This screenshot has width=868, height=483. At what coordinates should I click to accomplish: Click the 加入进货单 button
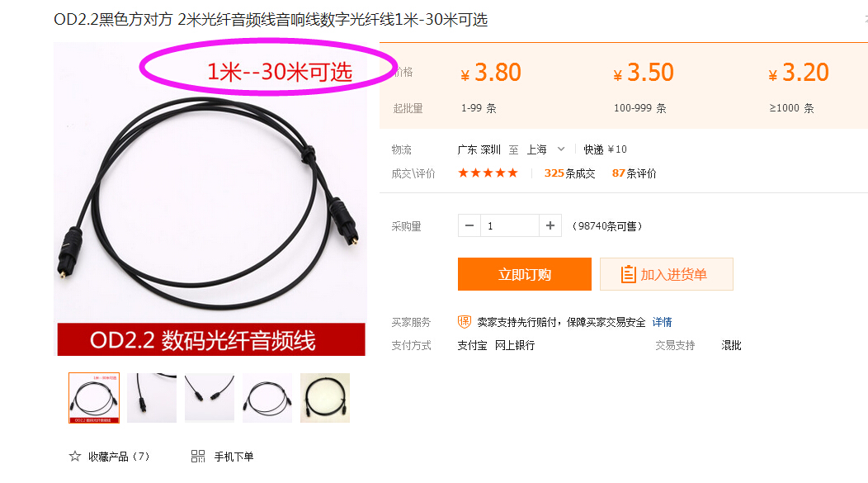tap(667, 274)
